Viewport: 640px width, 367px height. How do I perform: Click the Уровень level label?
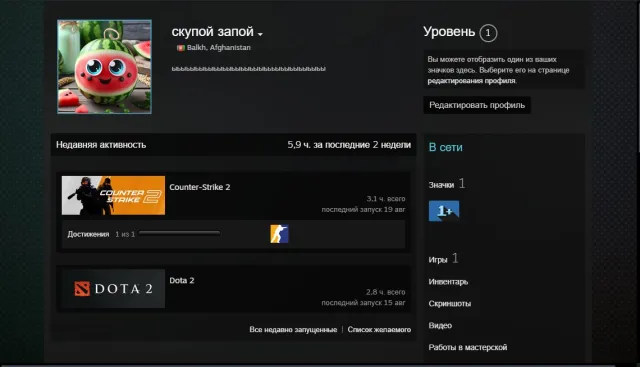click(x=449, y=32)
